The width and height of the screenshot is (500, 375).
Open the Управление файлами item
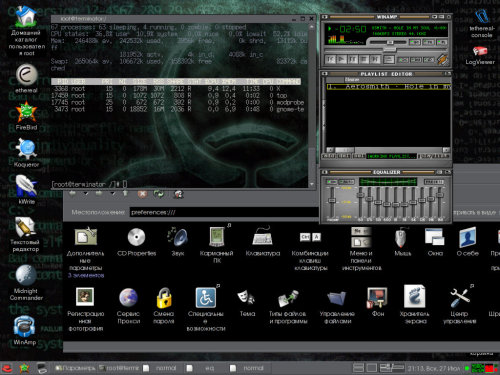tap(337, 307)
